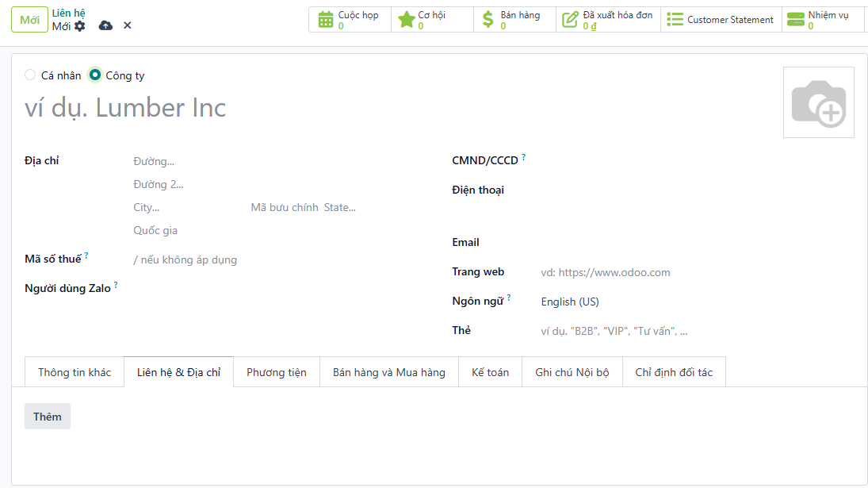Discard changes with the X icon
The image size is (868, 488).
(127, 25)
